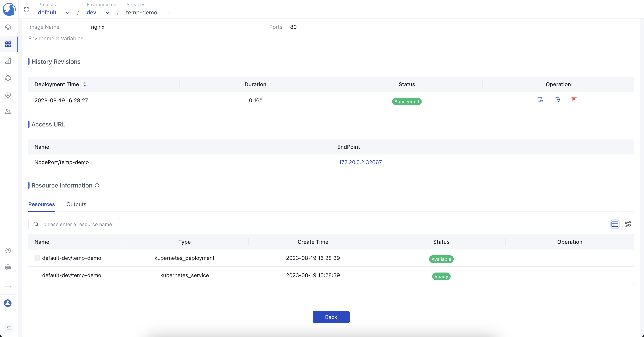Click the duration value 0'16"
The height and width of the screenshot is (337, 644).
tap(255, 100)
